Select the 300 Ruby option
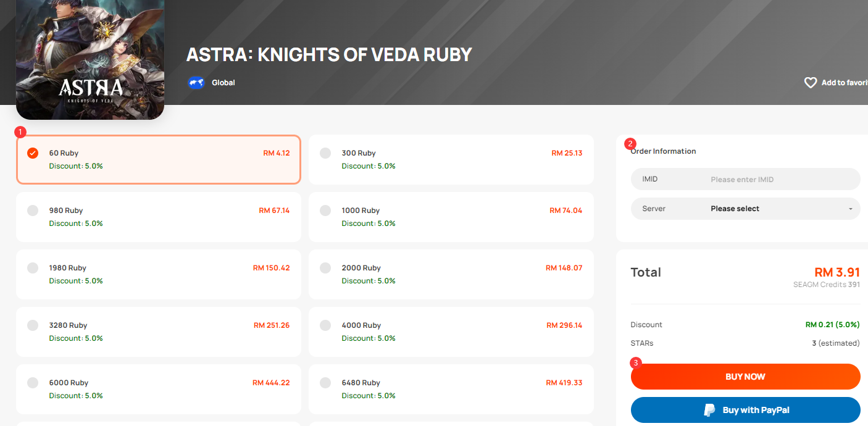 451,159
